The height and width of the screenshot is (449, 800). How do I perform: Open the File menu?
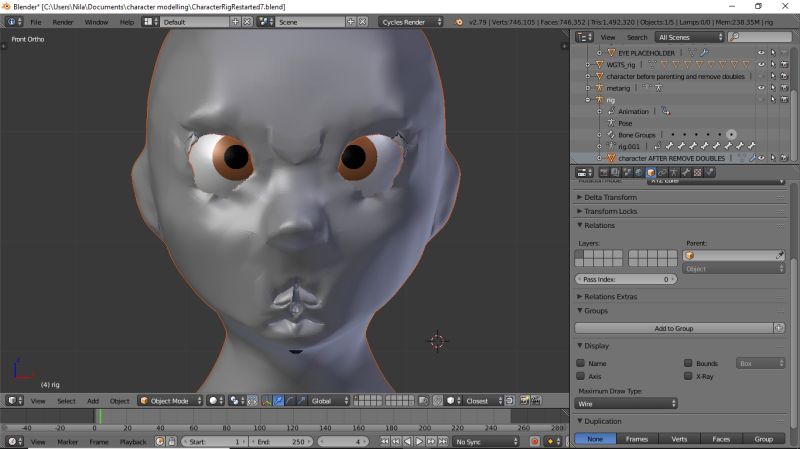point(36,22)
